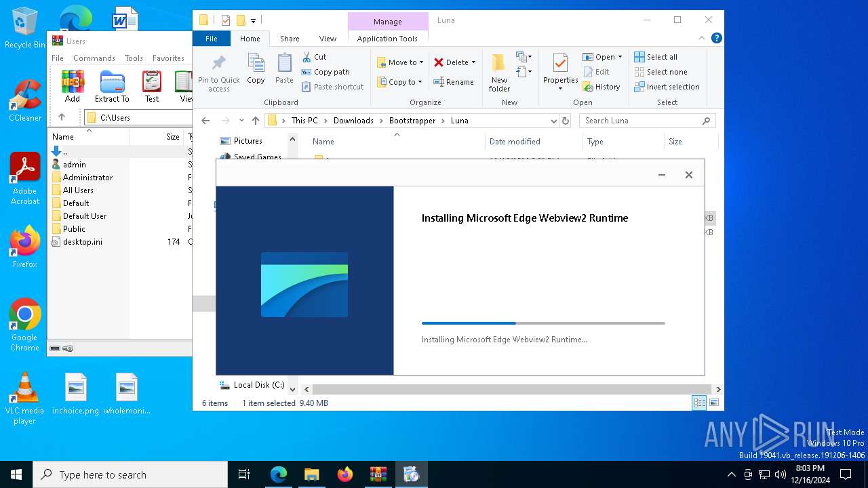Open Task View on the taskbar
The width and height of the screenshot is (868, 488).
244,474
